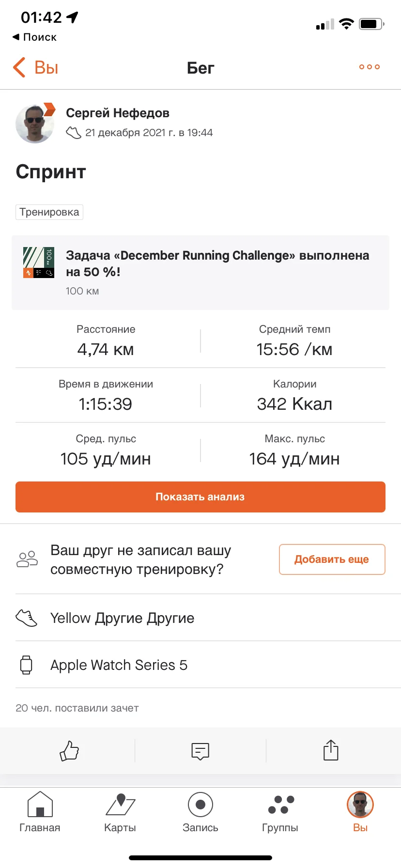Open Сергей Нефедов profile photo

tap(35, 124)
